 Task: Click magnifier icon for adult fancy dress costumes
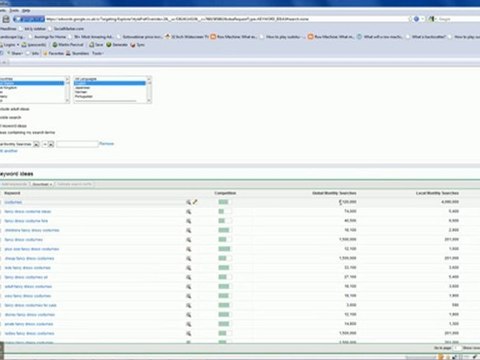coord(189,286)
